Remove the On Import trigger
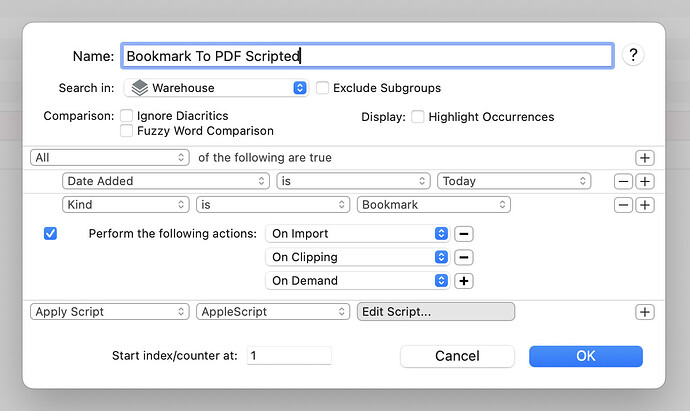Screen dimensions: 690x411 [x=464, y=234]
